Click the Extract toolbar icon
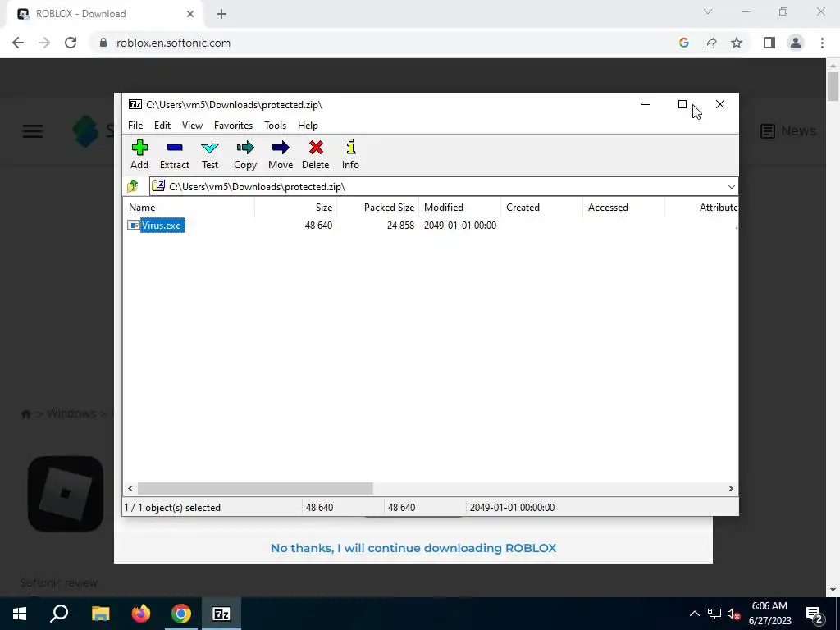This screenshot has width=840, height=630. click(x=175, y=154)
